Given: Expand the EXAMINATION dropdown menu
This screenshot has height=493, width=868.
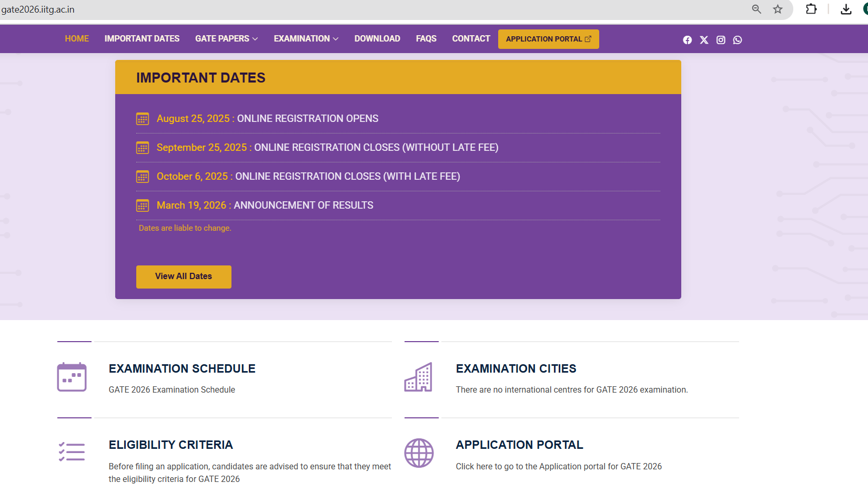Looking at the screenshot, I should (x=306, y=39).
